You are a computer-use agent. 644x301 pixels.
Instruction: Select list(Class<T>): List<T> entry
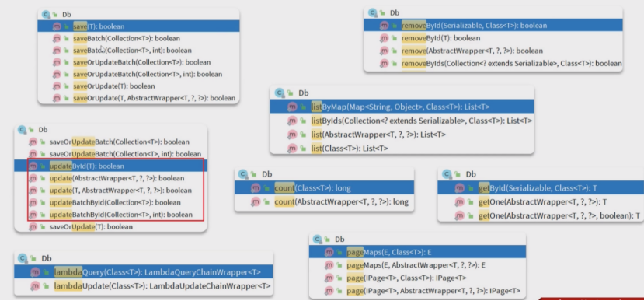click(402, 148)
